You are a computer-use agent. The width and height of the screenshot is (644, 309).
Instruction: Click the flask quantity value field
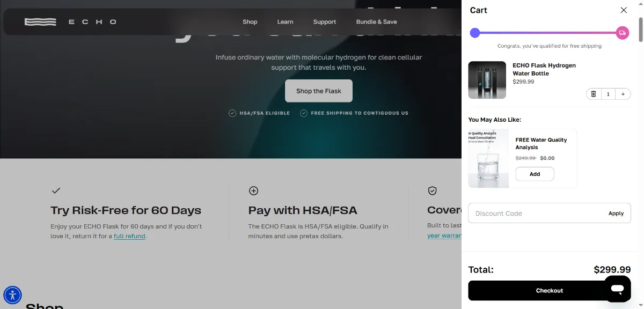point(608,94)
